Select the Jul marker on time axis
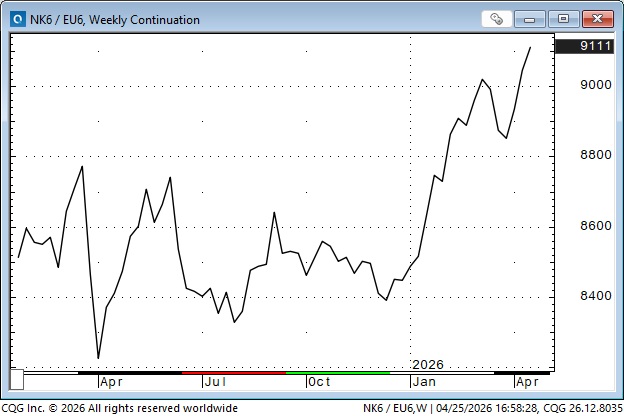Viewport: 624px width, 416px height. [x=214, y=381]
